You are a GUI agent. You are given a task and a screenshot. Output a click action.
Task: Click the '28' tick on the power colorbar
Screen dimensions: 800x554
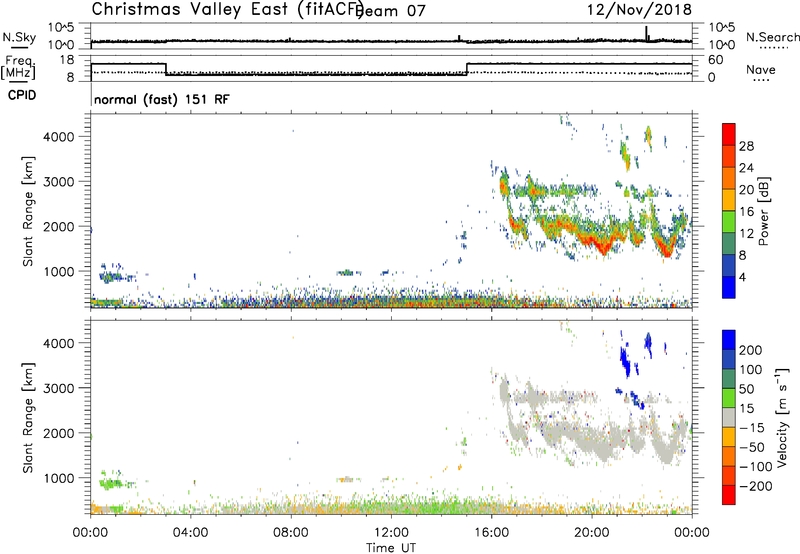pyautogui.click(x=746, y=146)
